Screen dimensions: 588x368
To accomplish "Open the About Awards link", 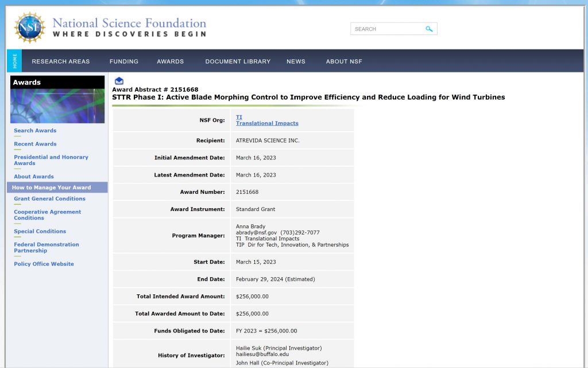I will (x=34, y=177).
